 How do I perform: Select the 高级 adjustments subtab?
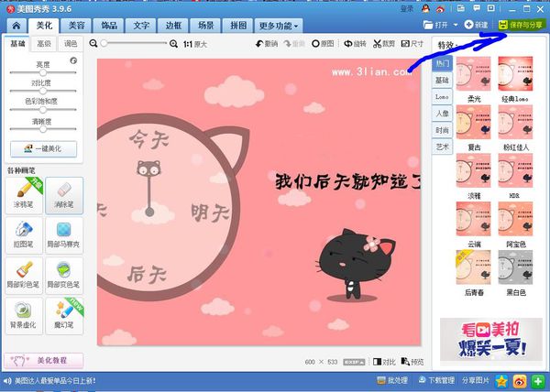click(44, 44)
